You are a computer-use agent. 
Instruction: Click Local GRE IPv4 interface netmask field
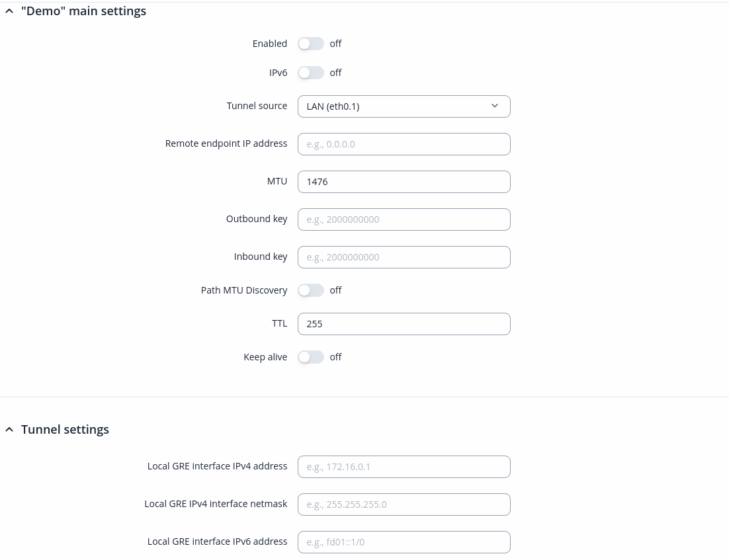pos(404,504)
